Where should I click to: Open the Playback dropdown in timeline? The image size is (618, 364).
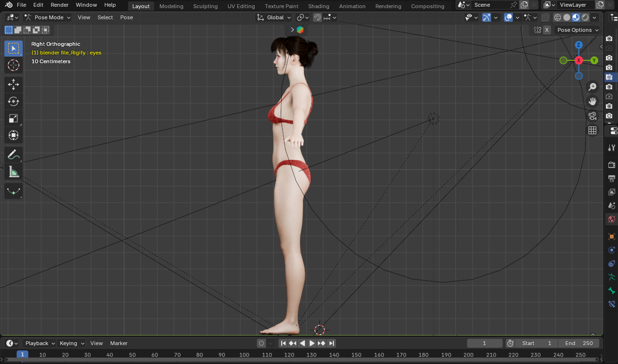[x=39, y=343]
